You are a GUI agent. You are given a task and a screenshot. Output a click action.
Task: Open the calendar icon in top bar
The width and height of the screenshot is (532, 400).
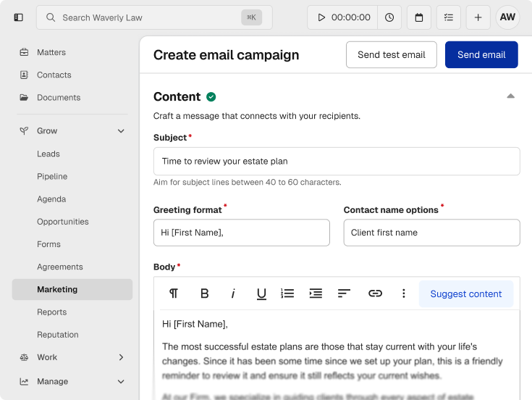pyautogui.click(x=419, y=17)
